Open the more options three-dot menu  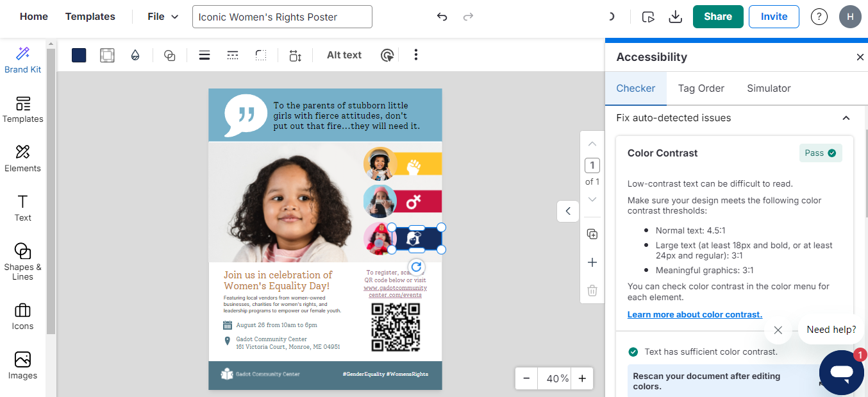[416, 55]
